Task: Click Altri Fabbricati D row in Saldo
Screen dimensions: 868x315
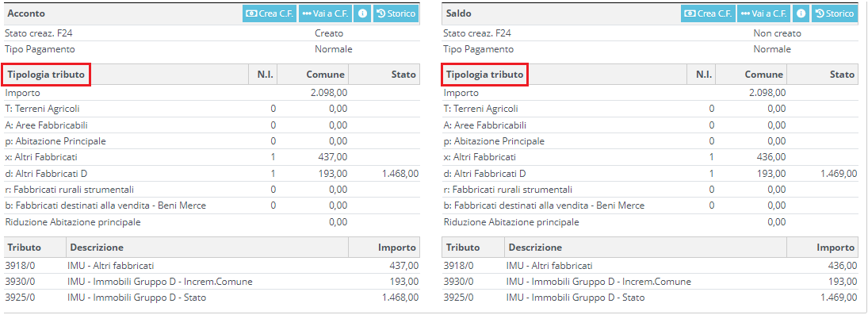Action: tap(650, 174)
